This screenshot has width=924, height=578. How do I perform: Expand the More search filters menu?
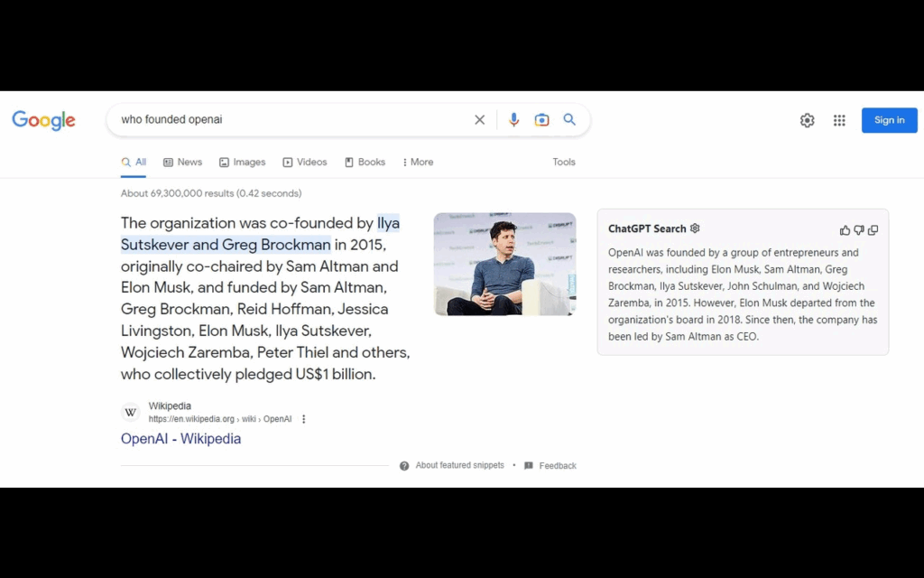click(x=418, y=163)
